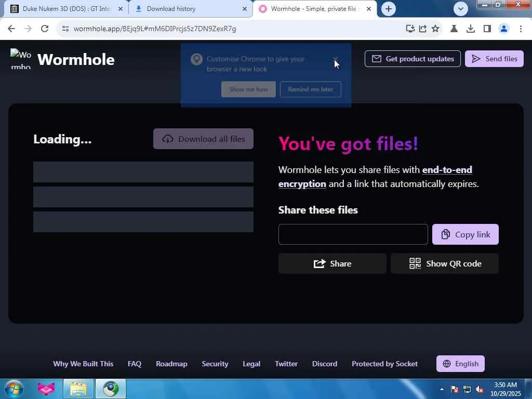This screenshot has height=399, width=532.
Task: Switch to the Duke Nukem 3D tab
Action: click(x=66, y=9)
